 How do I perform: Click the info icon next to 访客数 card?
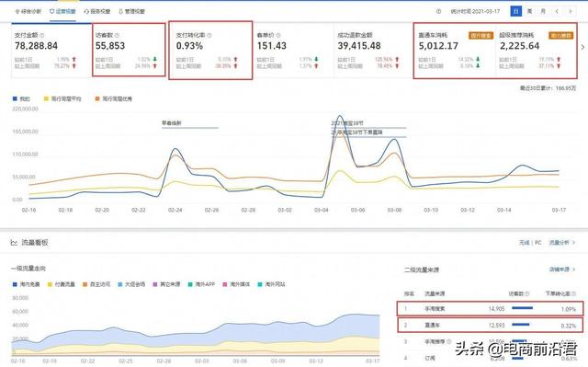117,35
